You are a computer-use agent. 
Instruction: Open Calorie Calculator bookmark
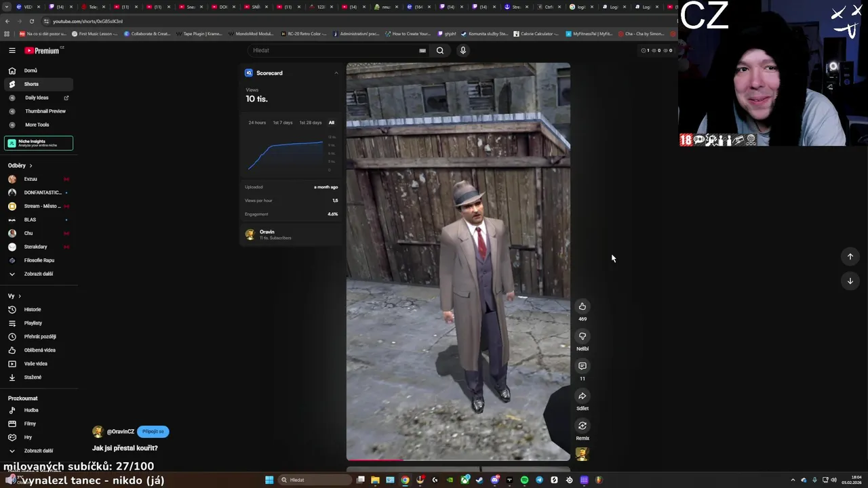536,33
